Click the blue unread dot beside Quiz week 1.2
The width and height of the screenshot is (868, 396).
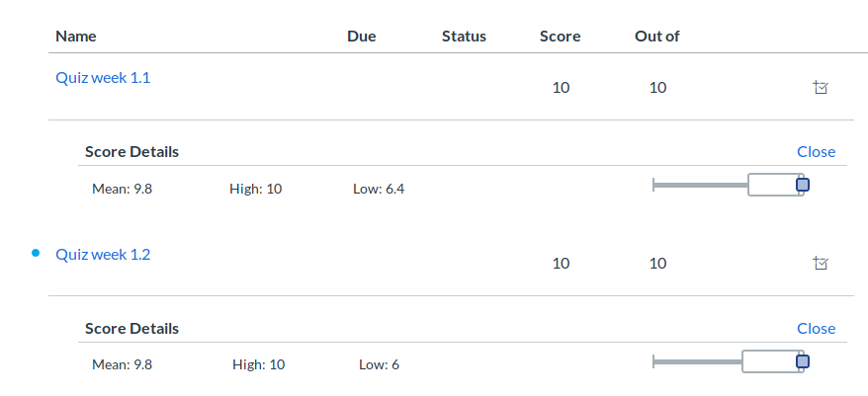pos(36,254)
